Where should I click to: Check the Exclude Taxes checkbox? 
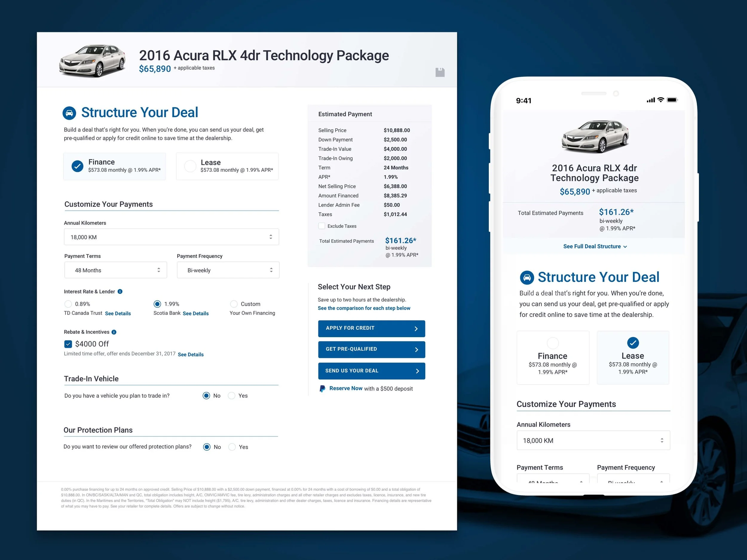coord(322,226)
